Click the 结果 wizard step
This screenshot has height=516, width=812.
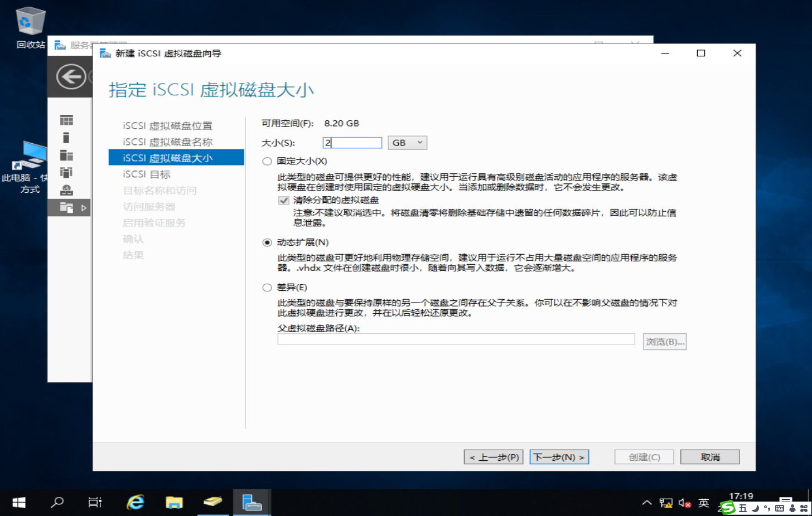click(133, 255)
